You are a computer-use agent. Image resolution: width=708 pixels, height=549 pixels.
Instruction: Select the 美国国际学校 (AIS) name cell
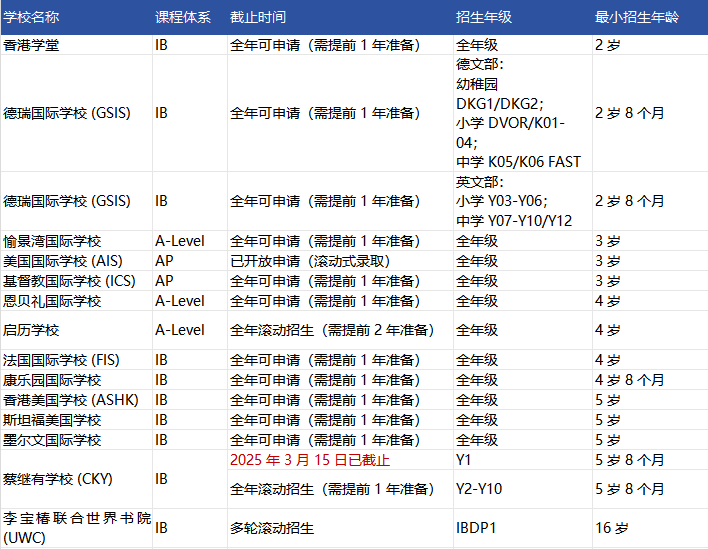(x=76, y=261)
